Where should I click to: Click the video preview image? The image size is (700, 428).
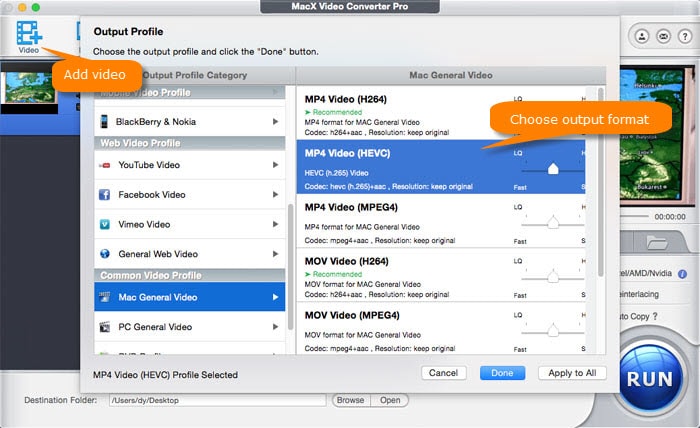pos(657,135)
